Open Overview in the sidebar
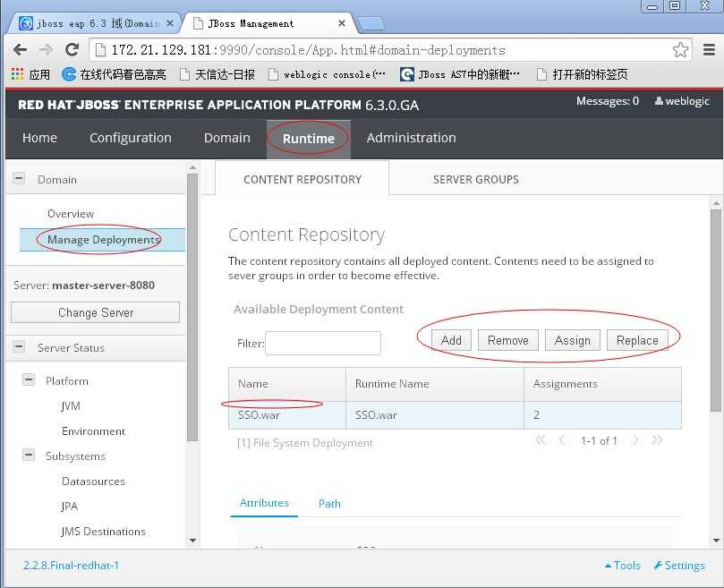 [71, 214]
